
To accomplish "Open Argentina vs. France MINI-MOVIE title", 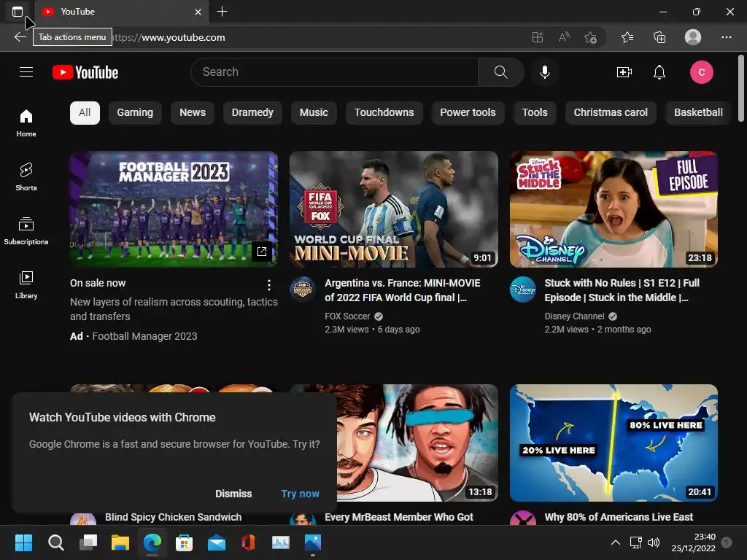I will 403,290.
